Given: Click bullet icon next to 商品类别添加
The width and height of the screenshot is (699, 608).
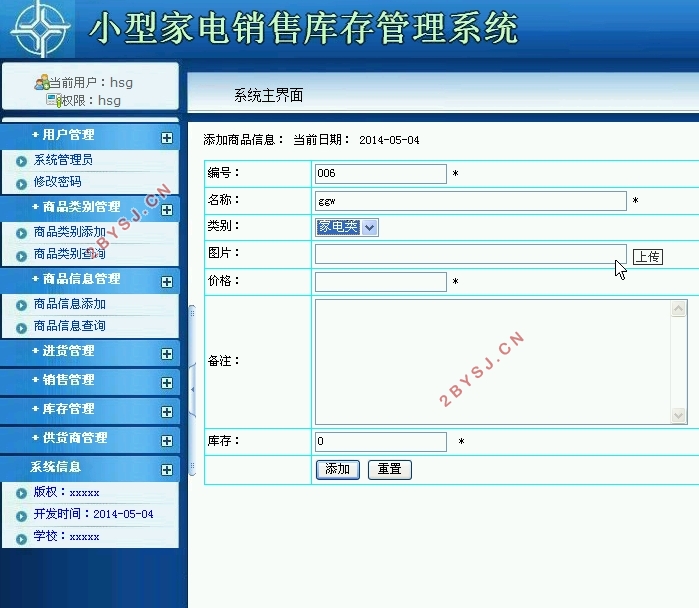Looking at the screenshot, I should tap(21, 233).
